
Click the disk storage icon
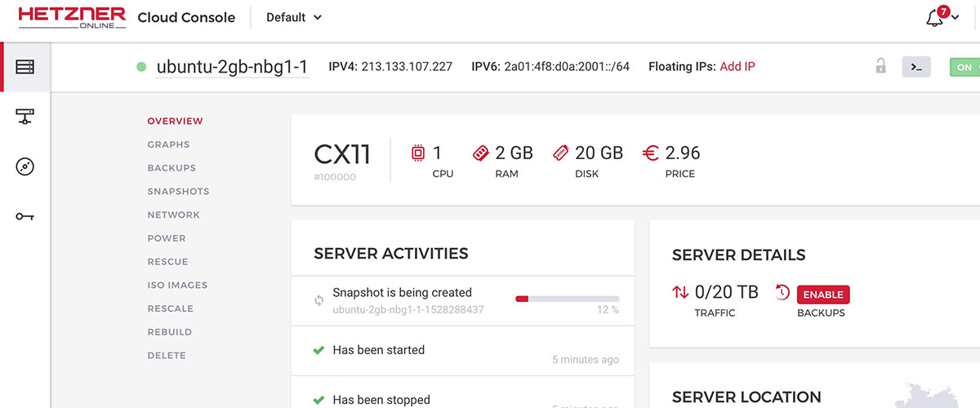pos(560,153)
